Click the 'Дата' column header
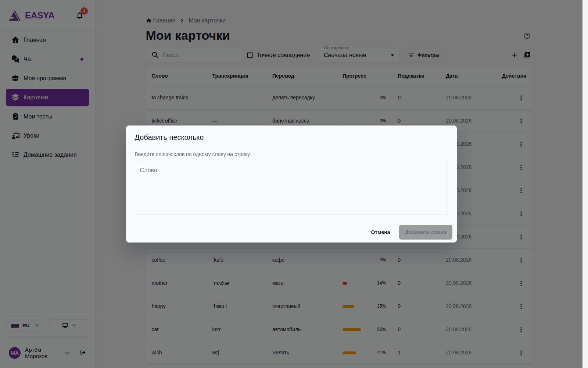 point(452,76)
